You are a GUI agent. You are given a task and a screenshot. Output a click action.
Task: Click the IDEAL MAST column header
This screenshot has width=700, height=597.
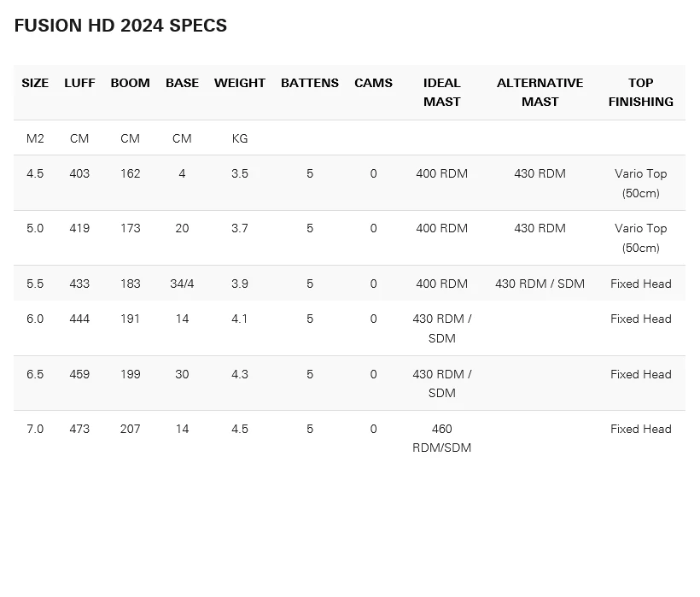[442, 92]
